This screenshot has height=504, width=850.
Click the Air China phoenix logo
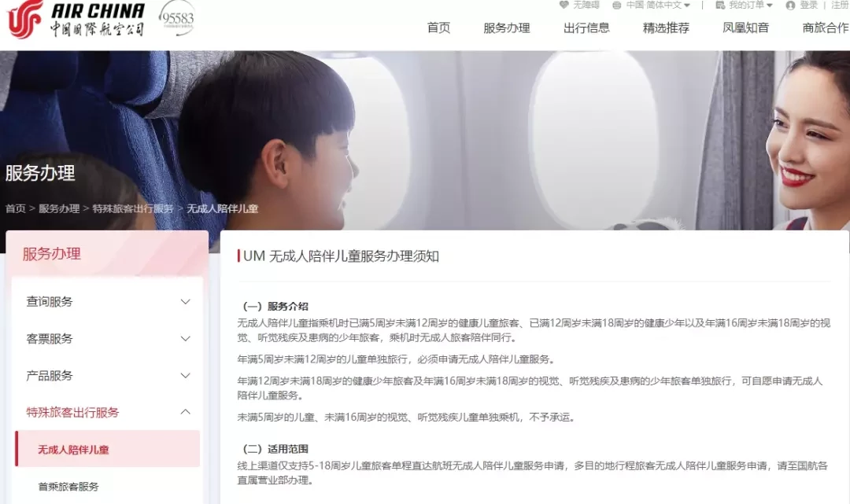pos(25,19)
